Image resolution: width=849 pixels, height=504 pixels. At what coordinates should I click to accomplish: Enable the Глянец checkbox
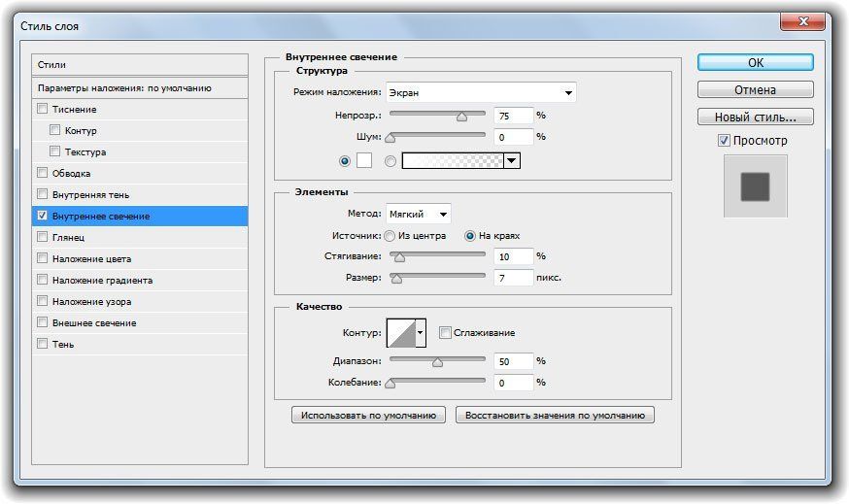pyautogui.click(x=42, y=237)
